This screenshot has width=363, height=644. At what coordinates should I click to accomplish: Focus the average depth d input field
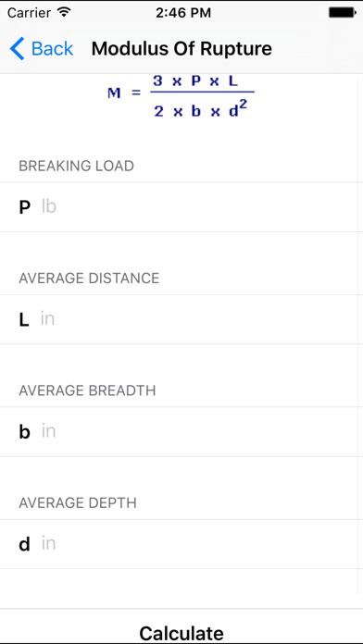click(x=181, y=544)
